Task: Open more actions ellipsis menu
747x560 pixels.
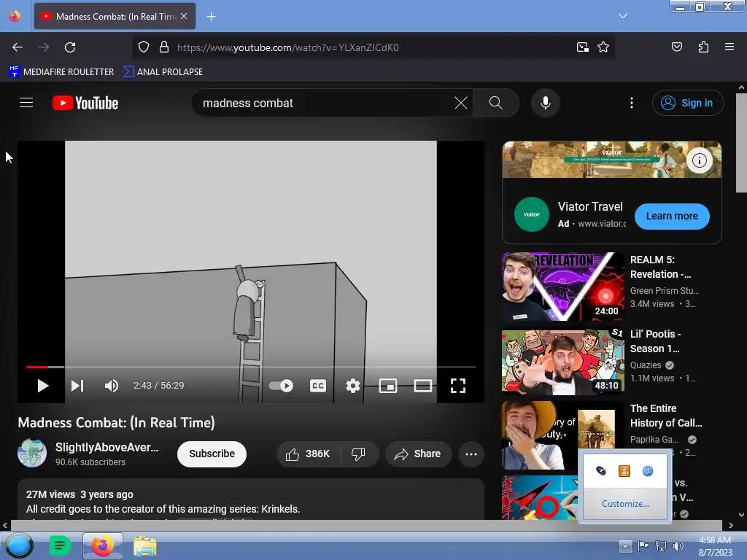Action: [471, 454]
